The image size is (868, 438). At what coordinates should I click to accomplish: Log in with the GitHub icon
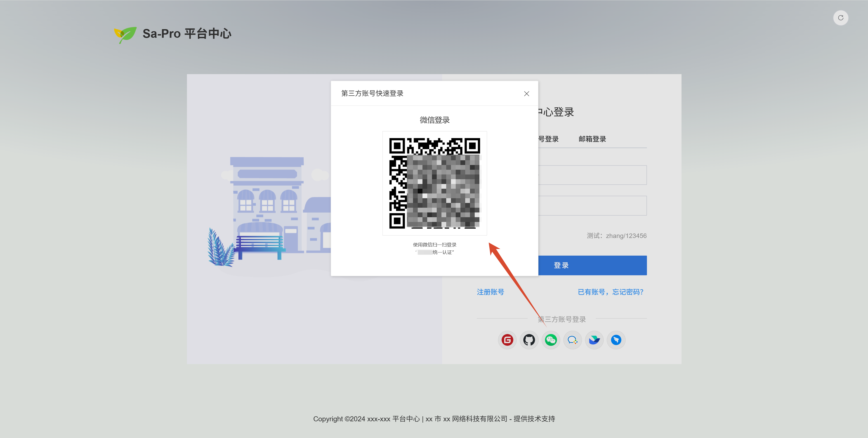529,340
